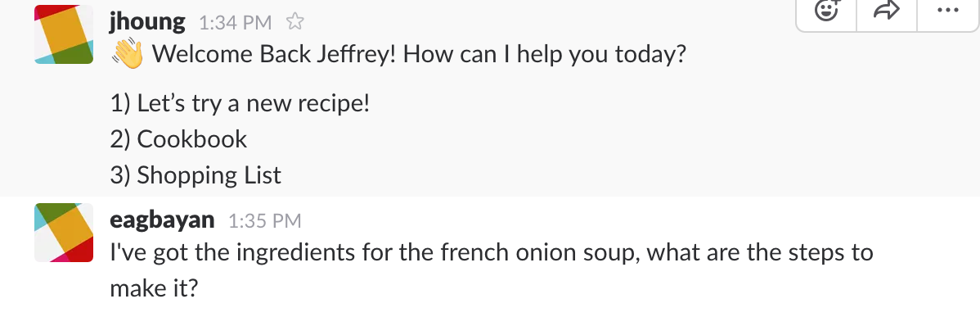Viewport: 980px width, 326px height.
Task: Click the "make it?" line of eagbayan's message
Action: click(154, 289)
